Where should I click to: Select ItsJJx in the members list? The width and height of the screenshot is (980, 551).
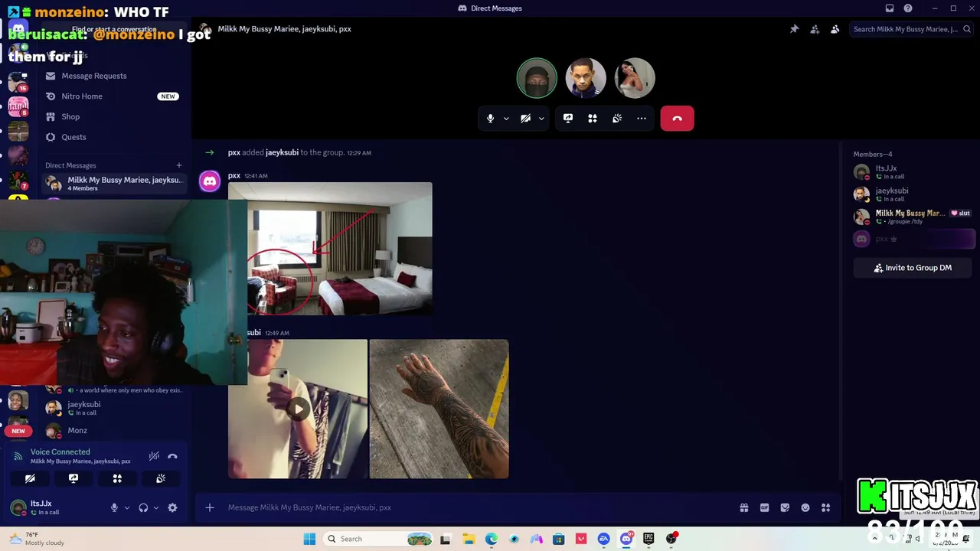point(913,172)
